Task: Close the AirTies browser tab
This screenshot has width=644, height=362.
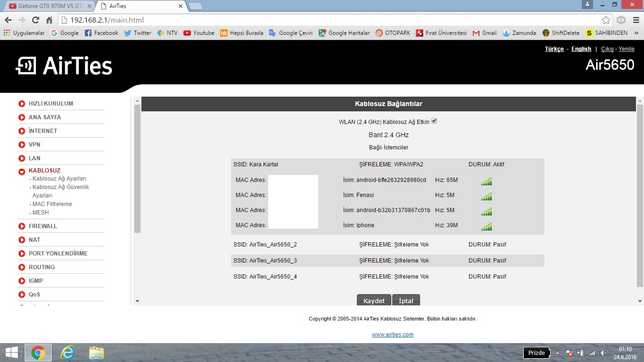Action: 180,6
